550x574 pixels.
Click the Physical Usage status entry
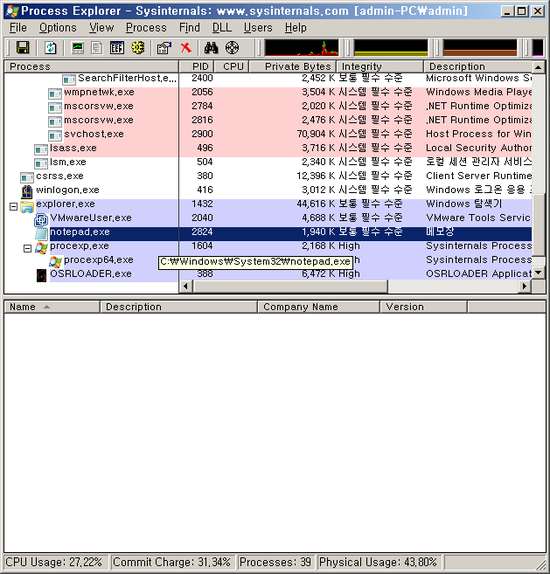378,562
